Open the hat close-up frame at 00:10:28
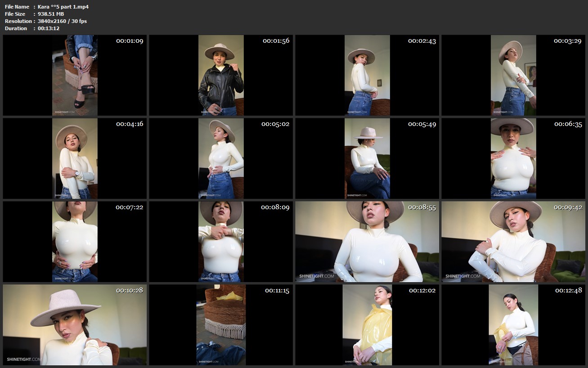The height and width of the screenshot is (368, 588). 75,325
